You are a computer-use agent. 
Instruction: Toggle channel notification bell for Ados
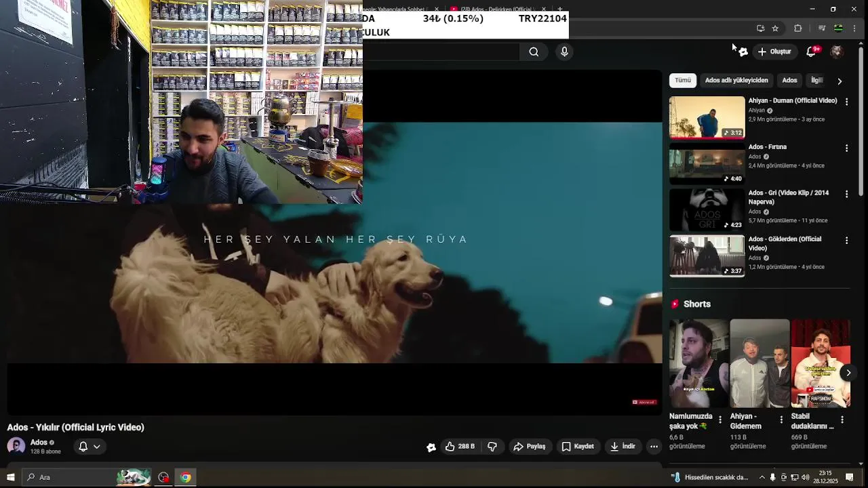point(90,447)
